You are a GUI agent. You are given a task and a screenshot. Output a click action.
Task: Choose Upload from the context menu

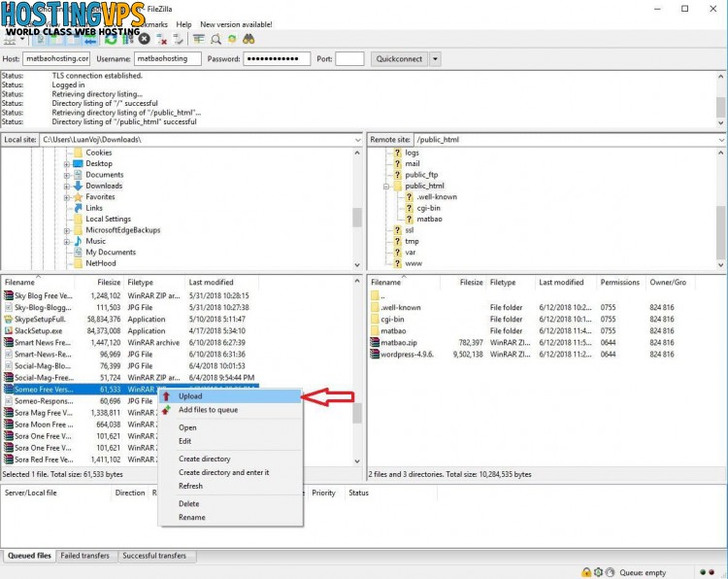click(230, 396)
